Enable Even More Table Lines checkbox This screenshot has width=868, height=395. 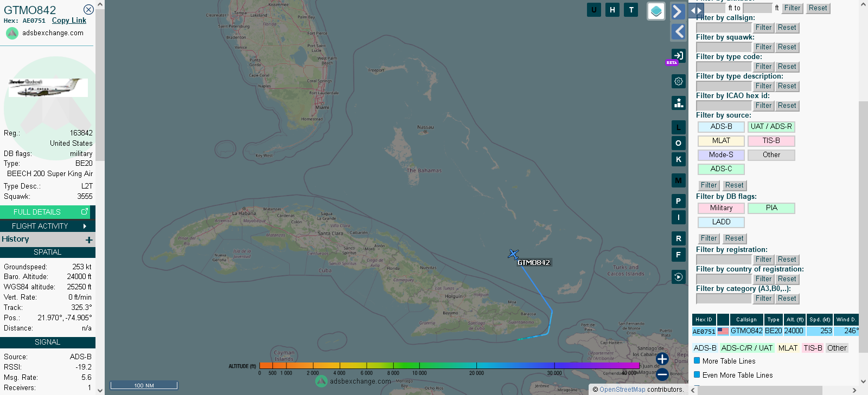[697, 375]
